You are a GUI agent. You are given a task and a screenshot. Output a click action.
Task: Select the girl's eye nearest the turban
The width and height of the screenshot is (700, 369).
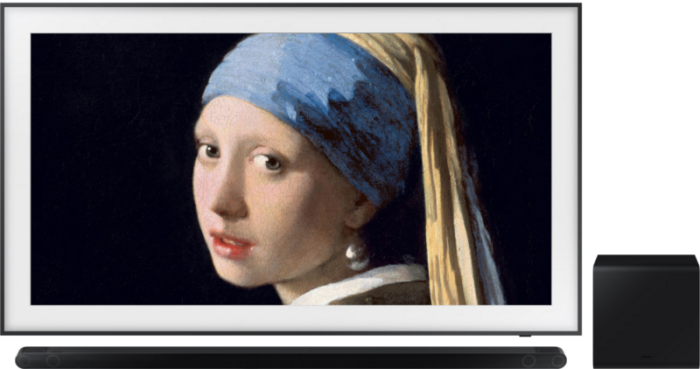pyautogui.click(x=270, y=162)
